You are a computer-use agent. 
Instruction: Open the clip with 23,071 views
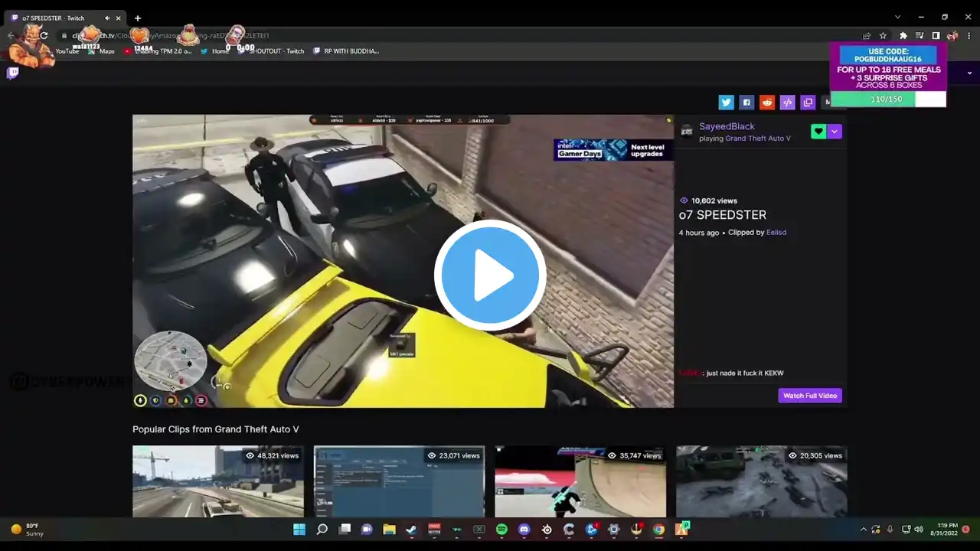399,481
